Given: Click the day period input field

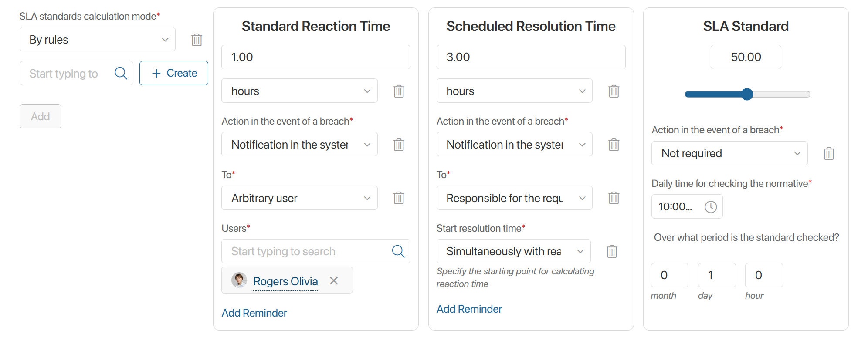Looking at the screenshot, I should [717, 275].
